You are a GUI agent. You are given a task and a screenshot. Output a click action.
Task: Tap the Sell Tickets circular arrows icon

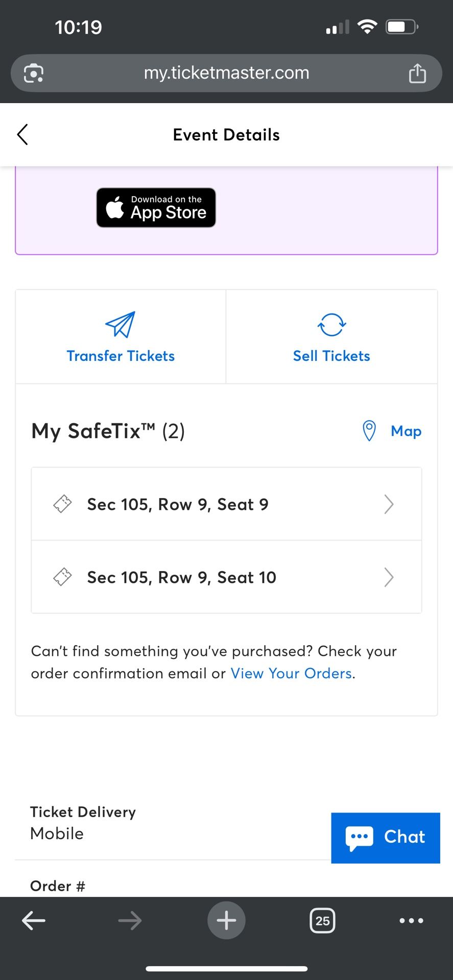click(331, 325)
